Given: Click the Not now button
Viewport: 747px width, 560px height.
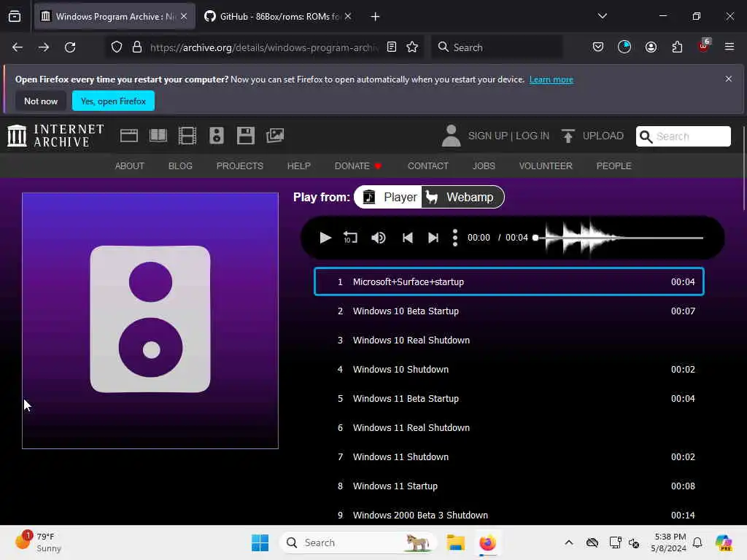Looking at the screenshot, I should click(41, 101).
